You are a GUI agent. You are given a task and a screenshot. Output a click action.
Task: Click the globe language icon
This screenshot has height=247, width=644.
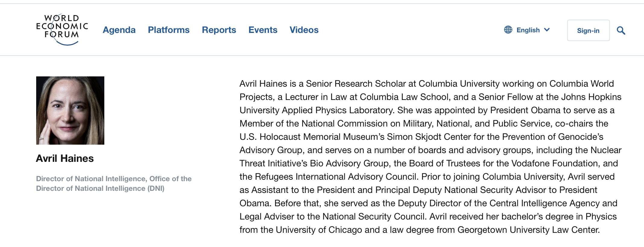pos(508,30)
